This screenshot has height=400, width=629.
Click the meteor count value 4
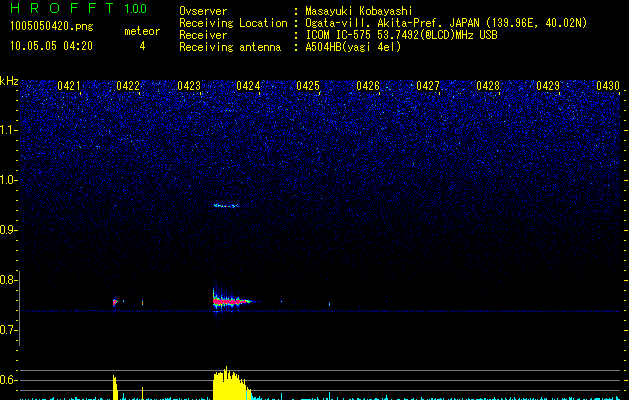point(142,46)
